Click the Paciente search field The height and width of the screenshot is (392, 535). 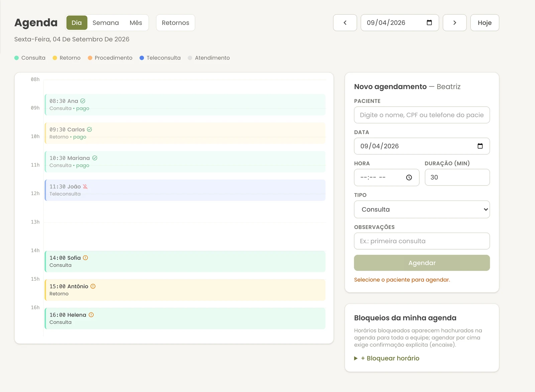pos(422,115)
